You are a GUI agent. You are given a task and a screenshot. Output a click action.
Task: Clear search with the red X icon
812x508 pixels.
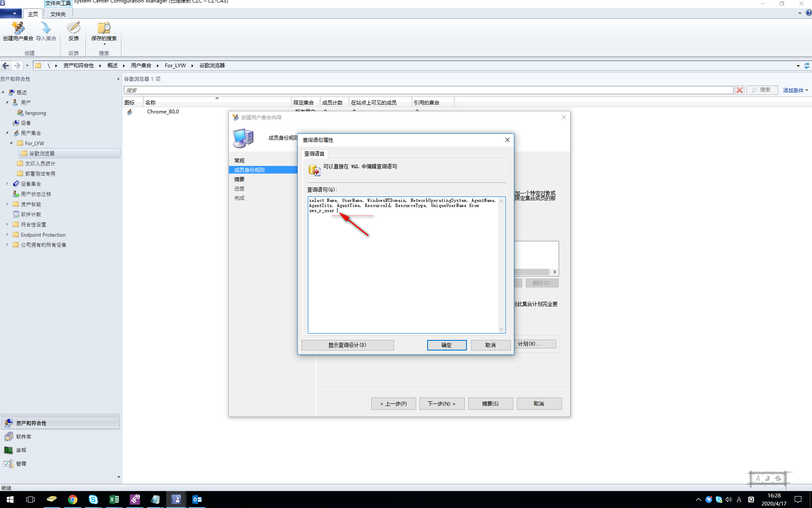pyautogui.click(x=739, y=90)
